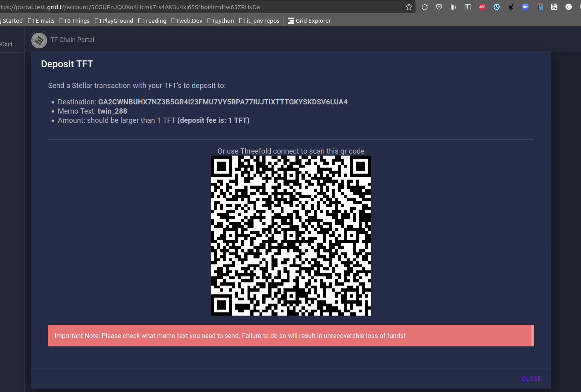This screenshot has height=392, width=581.
Task: Open the Grid Explorer bookmark
Action: point(309,20)
